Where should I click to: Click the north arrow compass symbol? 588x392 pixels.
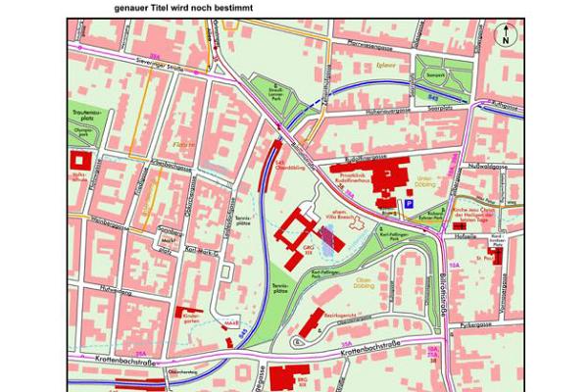(x=505, y=35)
